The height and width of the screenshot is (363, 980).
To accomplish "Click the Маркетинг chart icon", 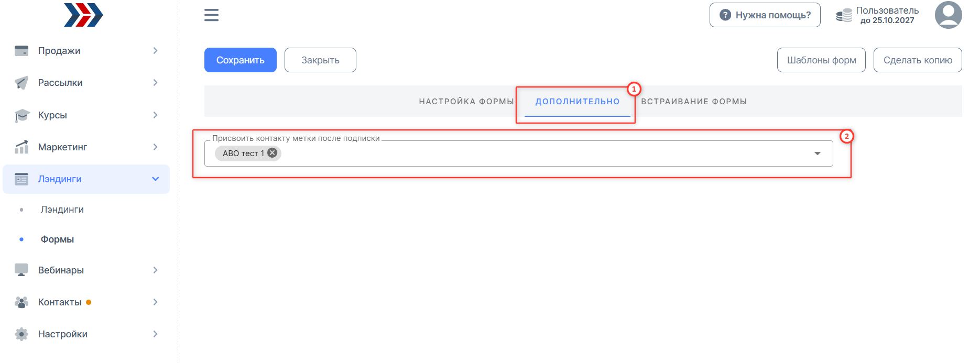I will pos(21,147).
